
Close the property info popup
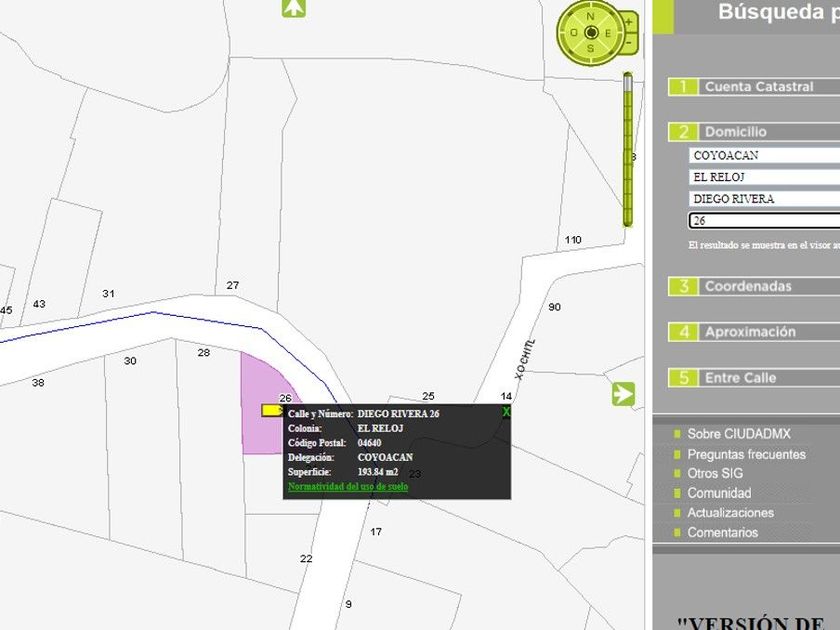pos(506,411)
